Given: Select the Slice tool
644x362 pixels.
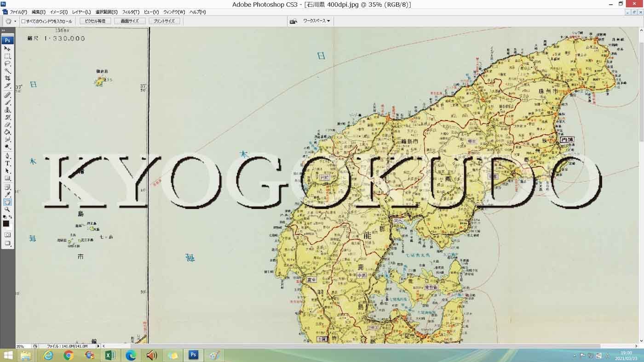Looking at the screenshot, I should [x=7, y=85].
